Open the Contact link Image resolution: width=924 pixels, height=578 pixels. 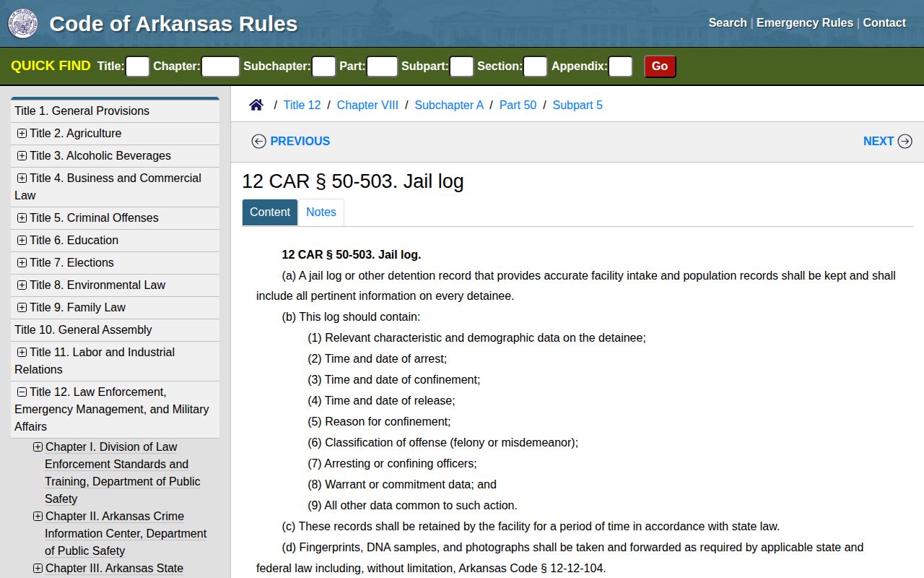pos(884,22)
